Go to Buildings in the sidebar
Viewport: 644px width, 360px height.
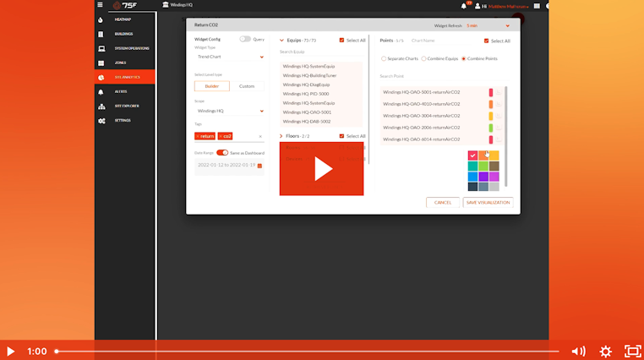point(125,34)
